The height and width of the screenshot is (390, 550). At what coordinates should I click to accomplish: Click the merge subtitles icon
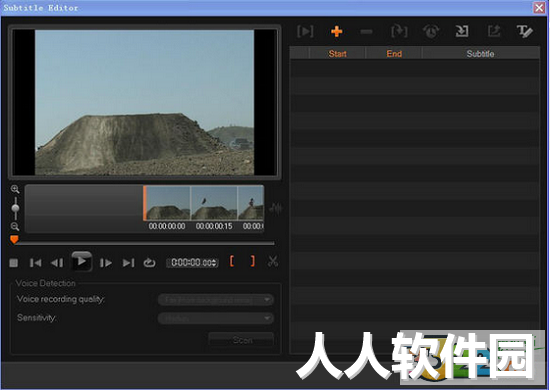pos(399,32)
